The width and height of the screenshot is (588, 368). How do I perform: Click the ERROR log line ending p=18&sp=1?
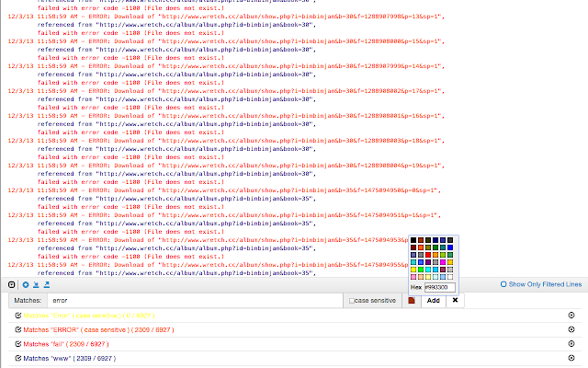click(x=226, y=141)
